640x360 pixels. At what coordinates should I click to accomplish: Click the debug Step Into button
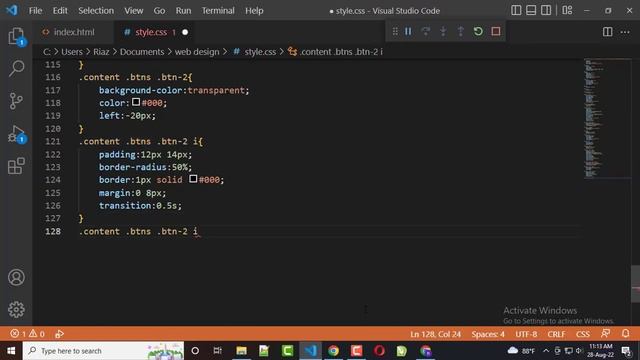[x=443, y=31]
